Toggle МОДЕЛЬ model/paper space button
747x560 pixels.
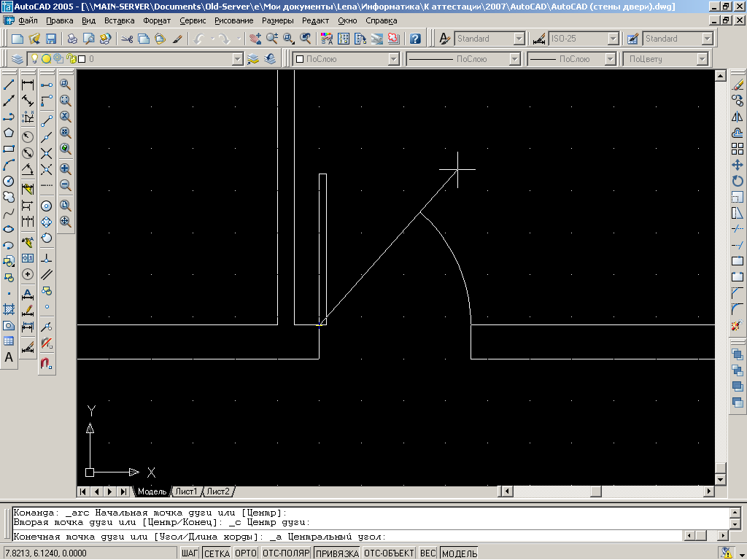coord(460,553)
